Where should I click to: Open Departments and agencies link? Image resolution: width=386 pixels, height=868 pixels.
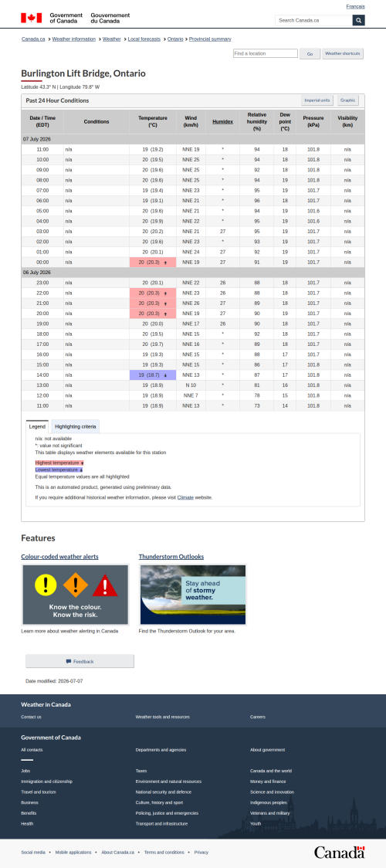coord(161,750)
